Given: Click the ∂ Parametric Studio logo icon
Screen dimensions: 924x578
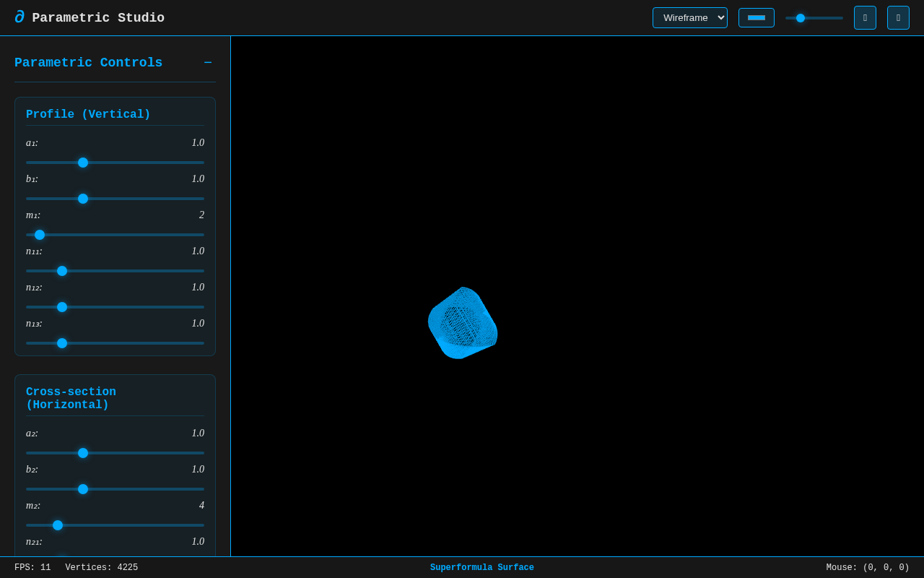Looking at the screenshot, I should tap(19, 17).
